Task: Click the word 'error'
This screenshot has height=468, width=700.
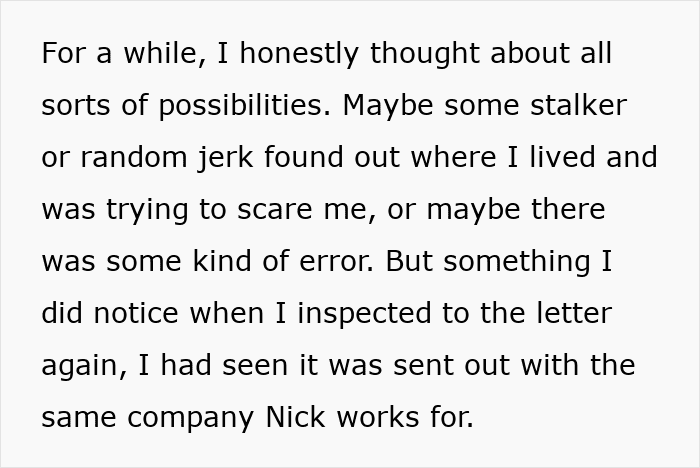Action: (336, 261)
